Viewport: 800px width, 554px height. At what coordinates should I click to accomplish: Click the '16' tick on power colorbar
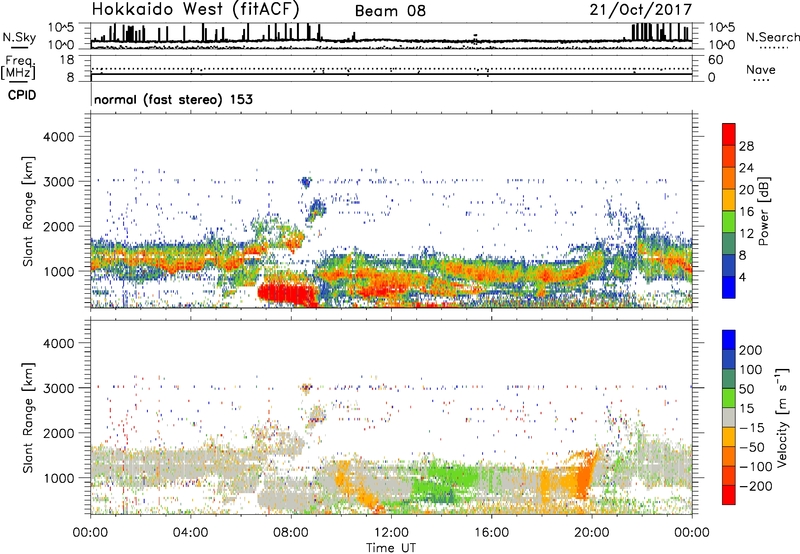tap(746, 212)
